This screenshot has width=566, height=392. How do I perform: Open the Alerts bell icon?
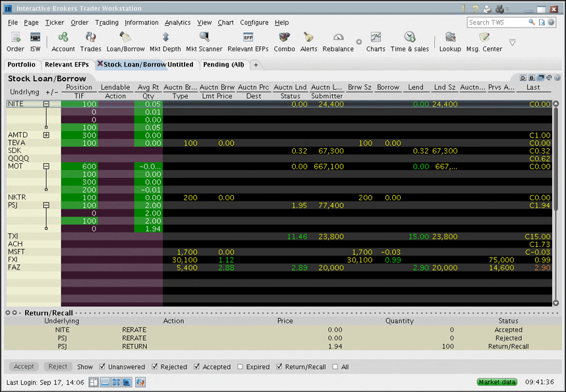coord(308,42)
